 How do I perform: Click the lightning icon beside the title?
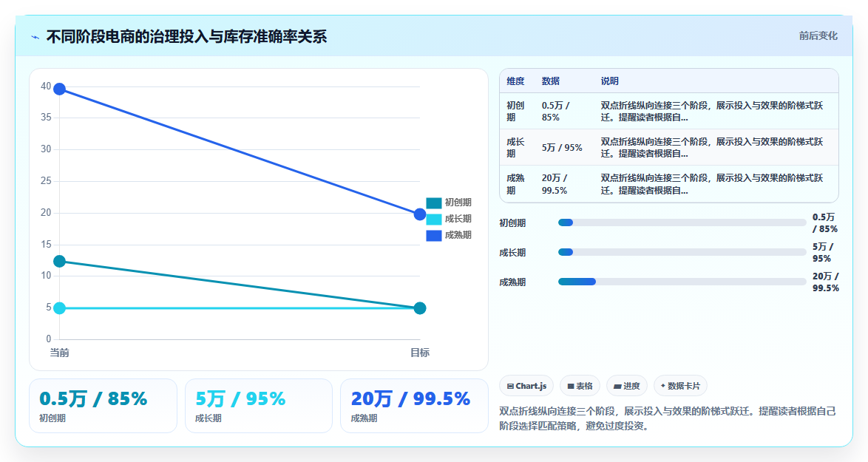35,37
